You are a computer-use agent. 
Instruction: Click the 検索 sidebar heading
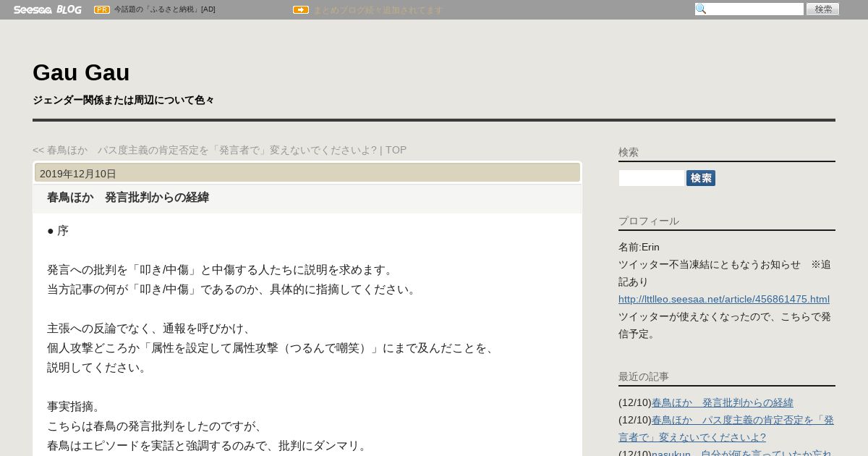coord(629,152)
